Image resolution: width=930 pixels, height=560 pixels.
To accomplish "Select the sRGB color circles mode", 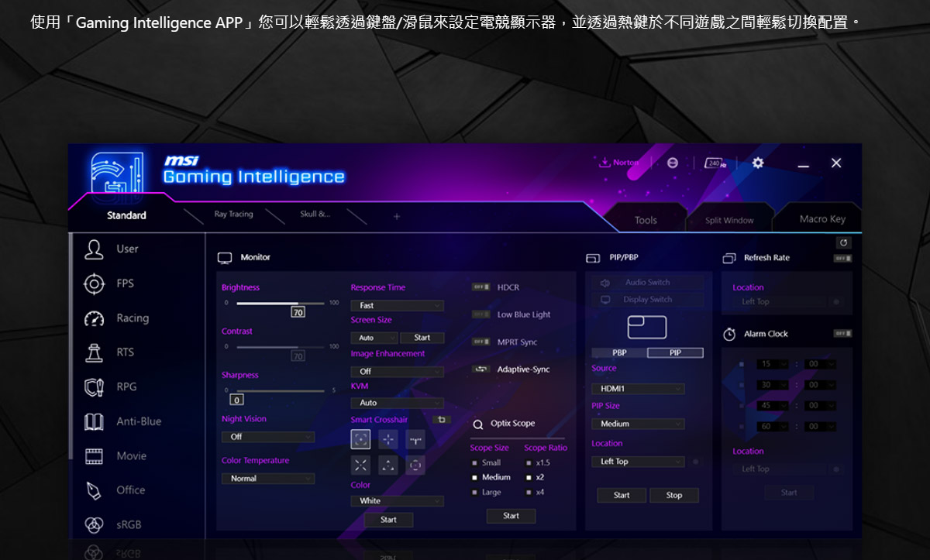I will point(94,524).
